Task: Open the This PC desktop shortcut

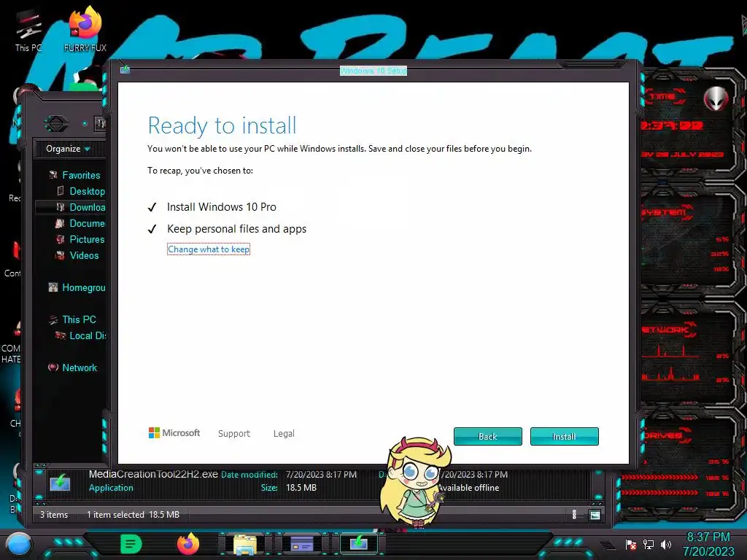Action: tap(28, 31)
